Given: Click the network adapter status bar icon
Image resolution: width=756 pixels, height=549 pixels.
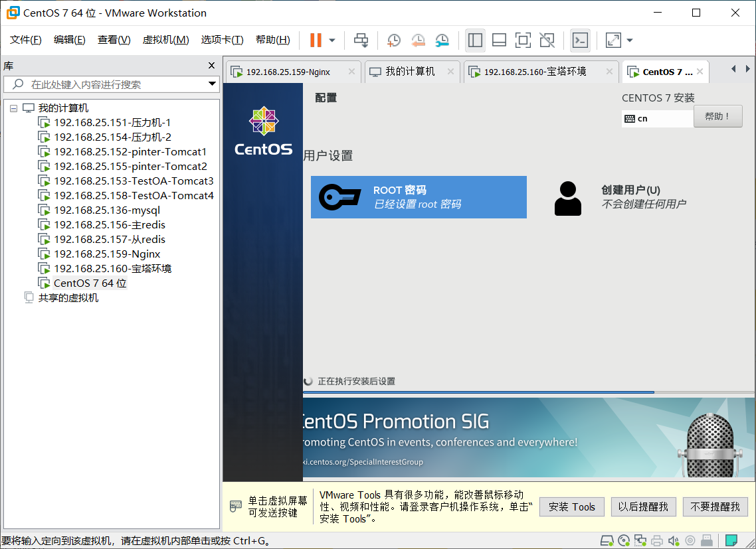Looking at the screenshot, I should [640, 541].
